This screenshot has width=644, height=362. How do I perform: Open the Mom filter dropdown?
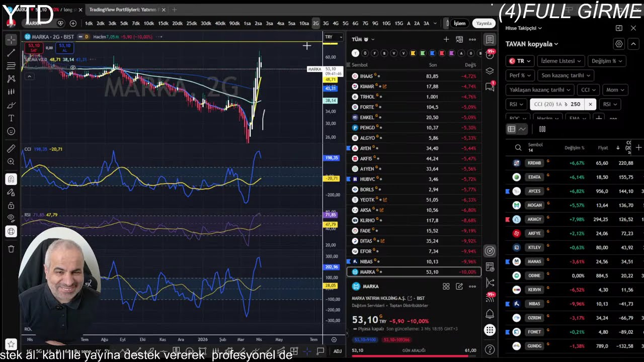[x=615, y=90]
